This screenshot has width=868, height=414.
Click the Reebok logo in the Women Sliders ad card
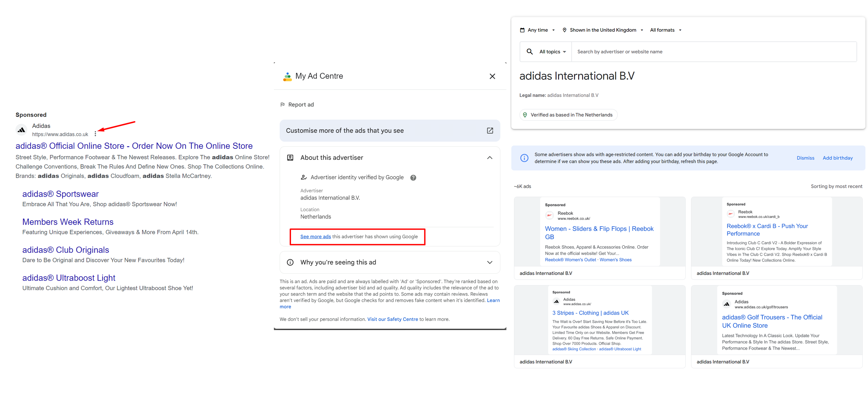tap(549, 215)
